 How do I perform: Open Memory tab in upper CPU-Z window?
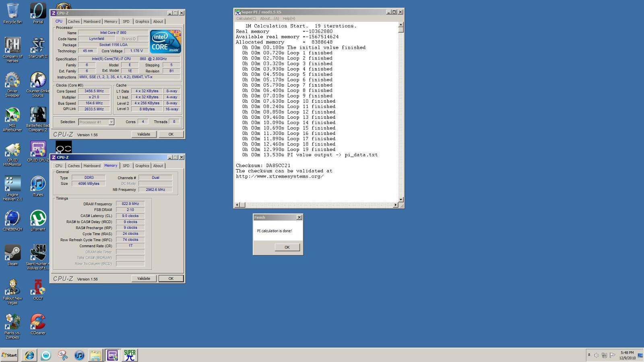[x=111, y=22]
